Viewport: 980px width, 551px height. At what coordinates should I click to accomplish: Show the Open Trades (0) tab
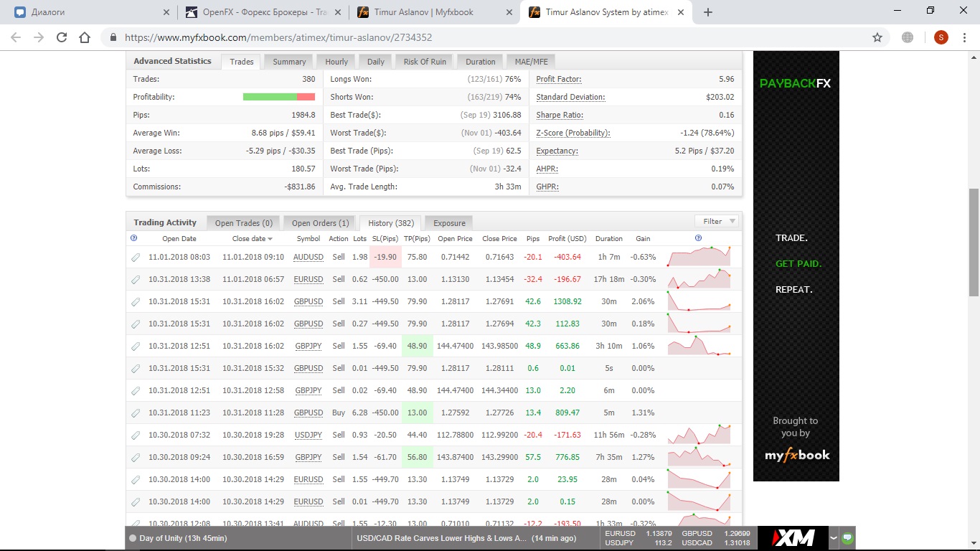tap(244, 223)
